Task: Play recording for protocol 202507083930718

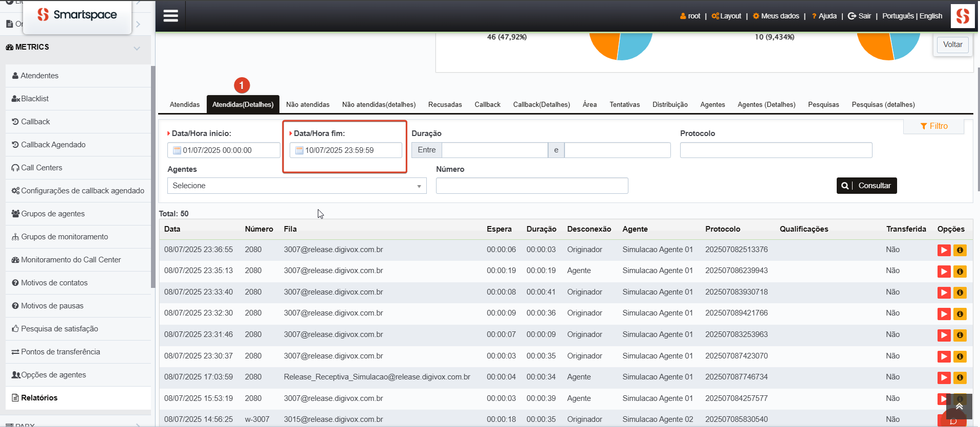Action: click(944, 293)
